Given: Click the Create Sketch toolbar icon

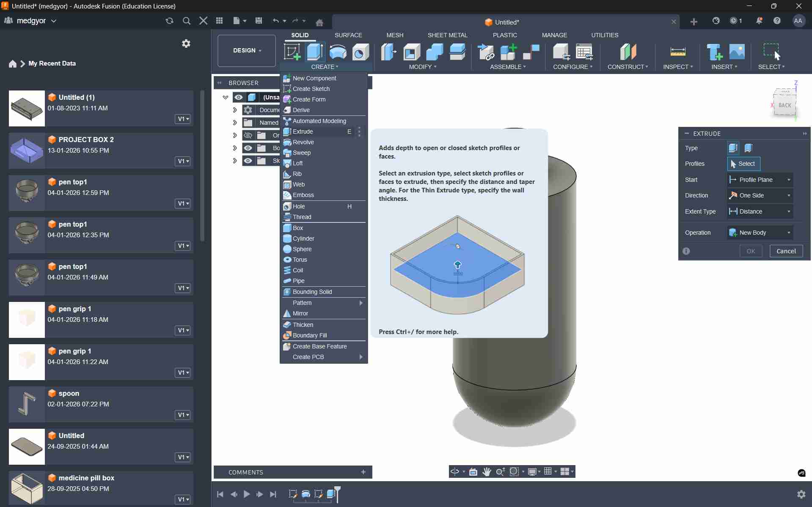Looking at the screenshot, I should click(292, 52).
